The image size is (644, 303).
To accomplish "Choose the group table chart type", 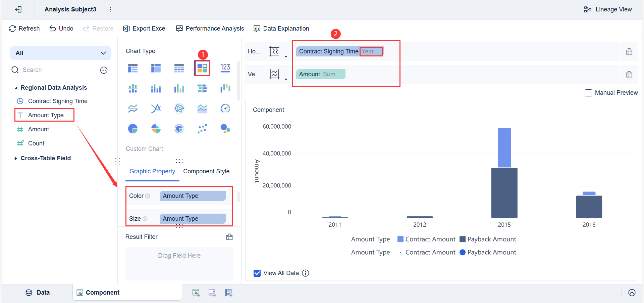I will point(133,68).
